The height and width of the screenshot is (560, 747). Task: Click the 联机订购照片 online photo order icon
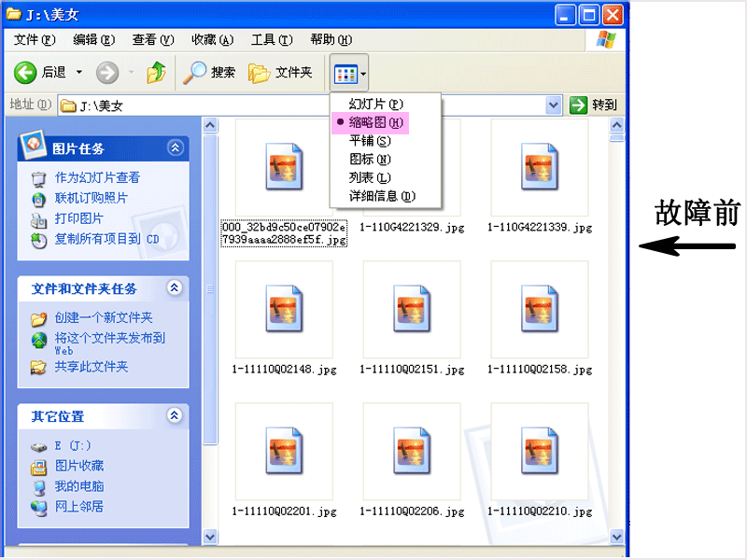[40, 200]
